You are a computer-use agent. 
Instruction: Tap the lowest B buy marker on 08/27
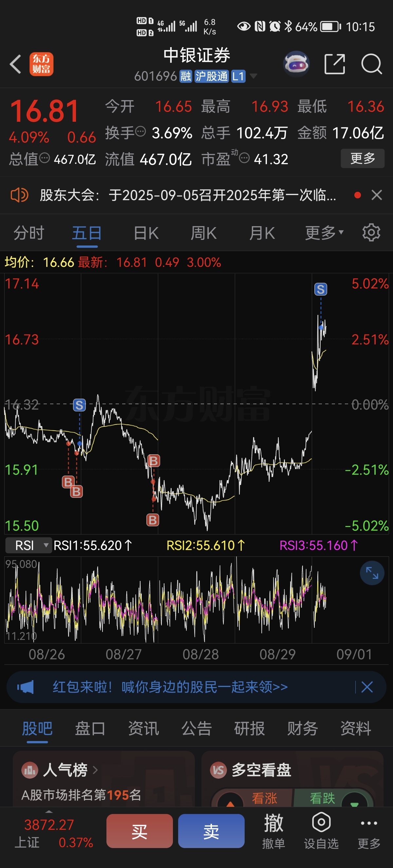point(153,520)
